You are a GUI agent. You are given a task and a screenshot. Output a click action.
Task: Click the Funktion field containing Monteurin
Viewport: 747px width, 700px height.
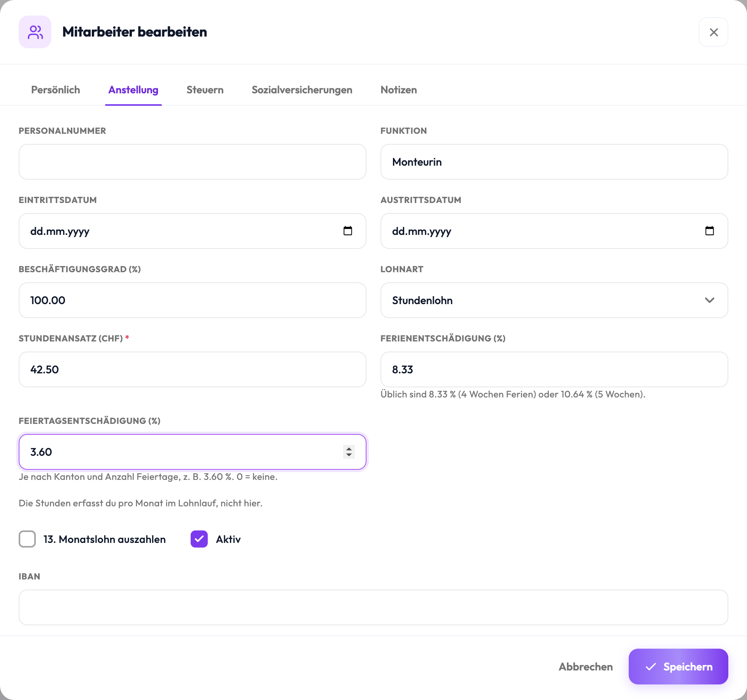(x=554, y=162)
